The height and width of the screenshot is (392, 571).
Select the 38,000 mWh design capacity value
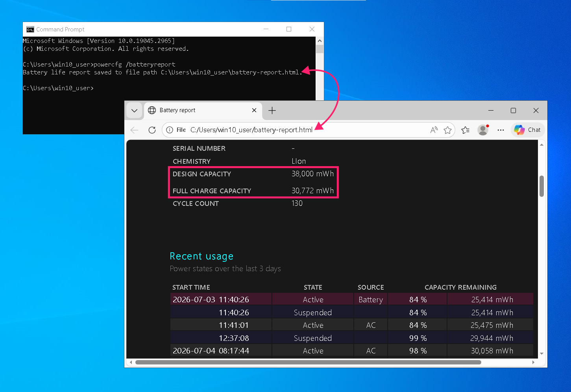[312, 174]
